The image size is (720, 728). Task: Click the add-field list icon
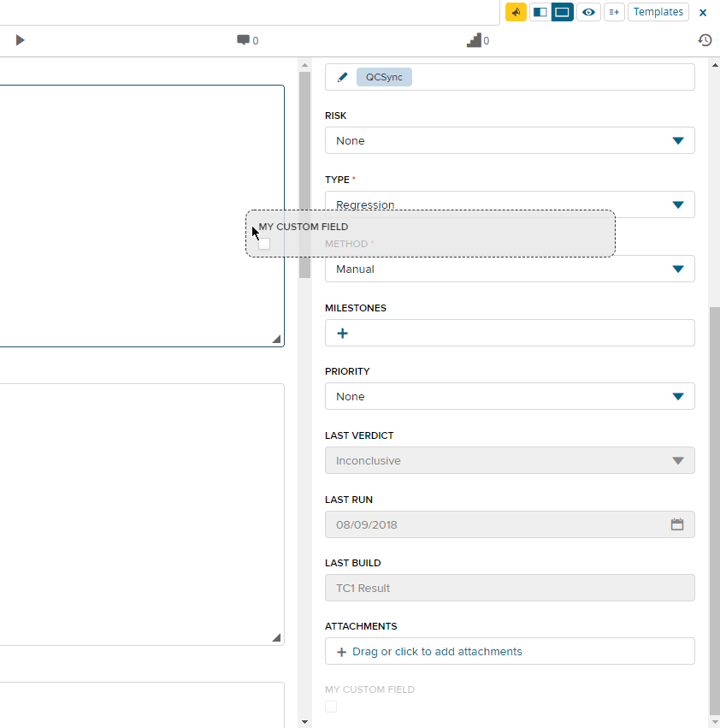[x=614, y=12]
